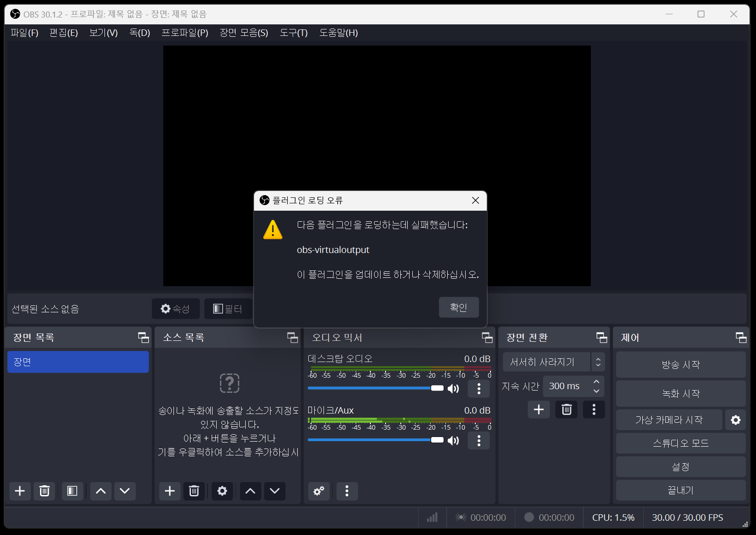Open 설정 in the controls panel

click(681, 467)
